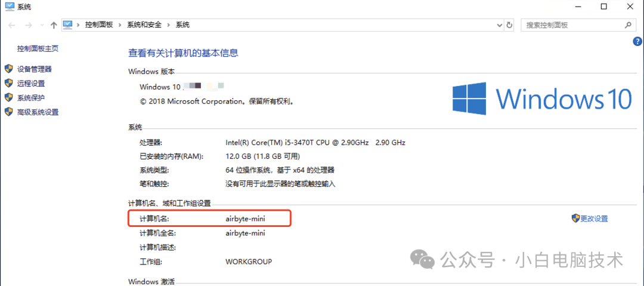The image size is (644, 286).
Task: Go up one level arrow
Action: click(x=54, y=25)
